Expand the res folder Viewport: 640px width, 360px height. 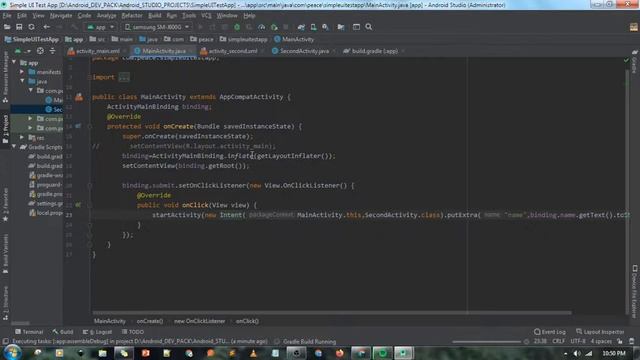pos(22,138)
